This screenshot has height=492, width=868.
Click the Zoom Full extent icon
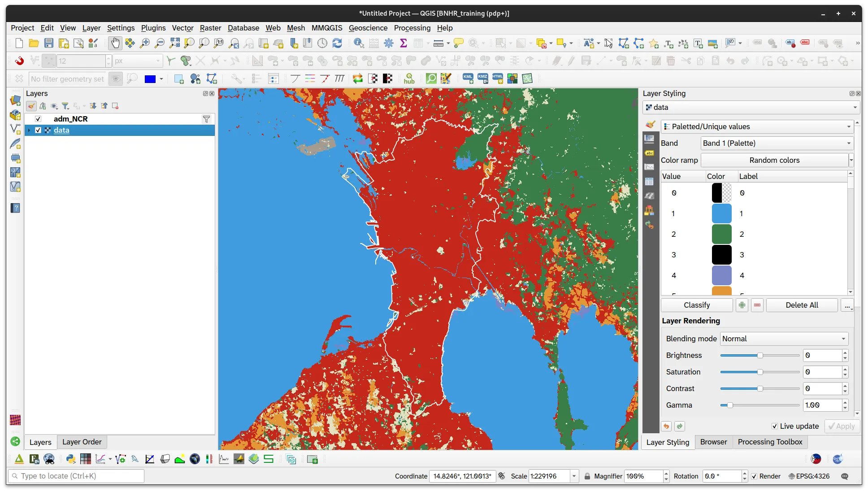tap(174, 43)
